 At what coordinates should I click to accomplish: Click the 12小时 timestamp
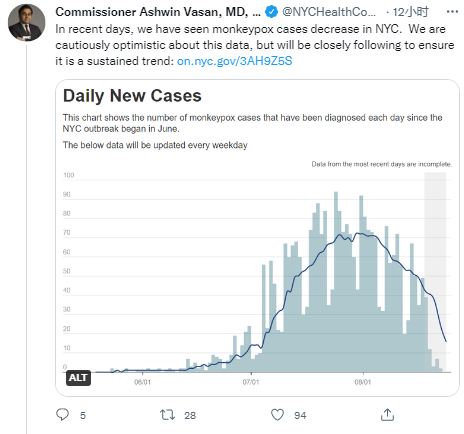coord(410,12)
